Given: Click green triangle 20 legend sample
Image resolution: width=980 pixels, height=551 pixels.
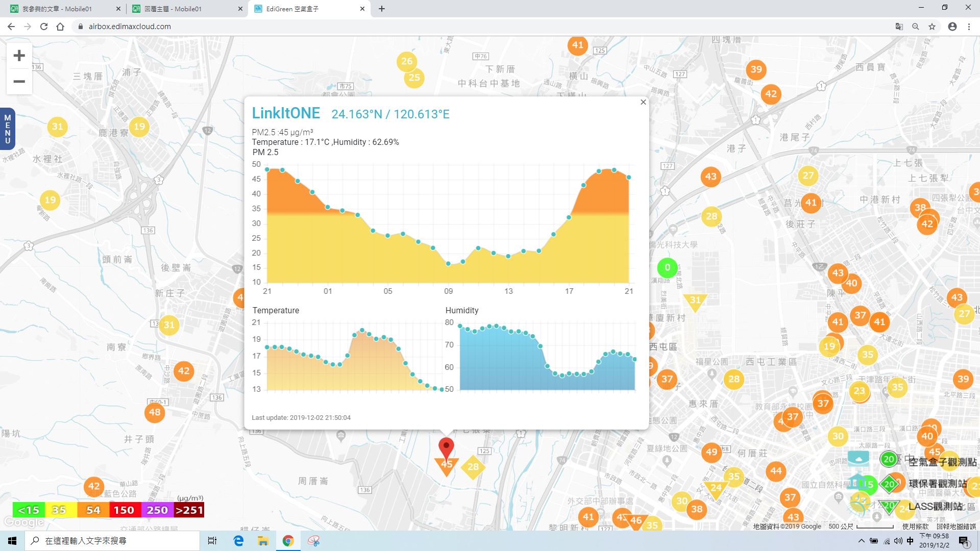Looking at the screenshot, I should 889,506.
